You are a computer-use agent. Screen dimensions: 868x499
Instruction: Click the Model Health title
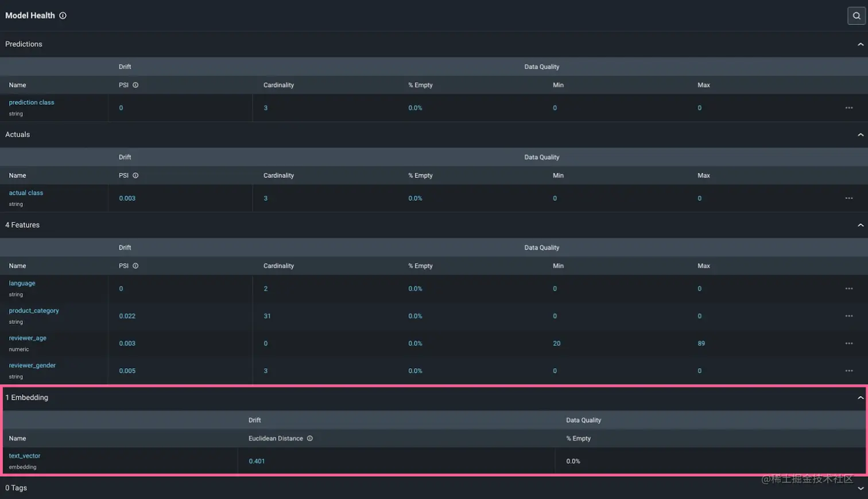click(30, 16)
